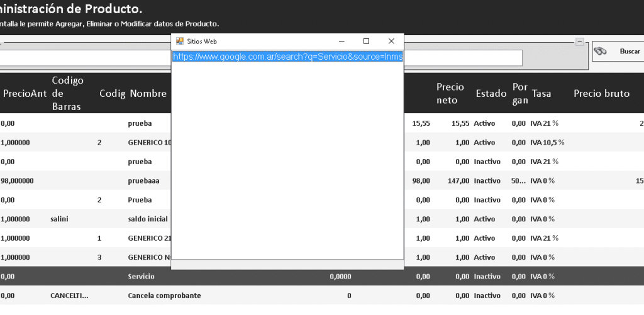Sort by the Precio bruto column
644x315 pixels.
(x=601, y=94)
